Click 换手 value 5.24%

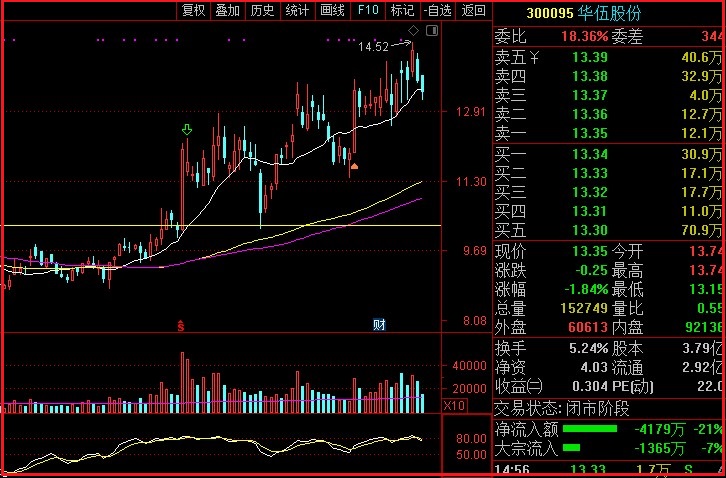coord(589,348)
